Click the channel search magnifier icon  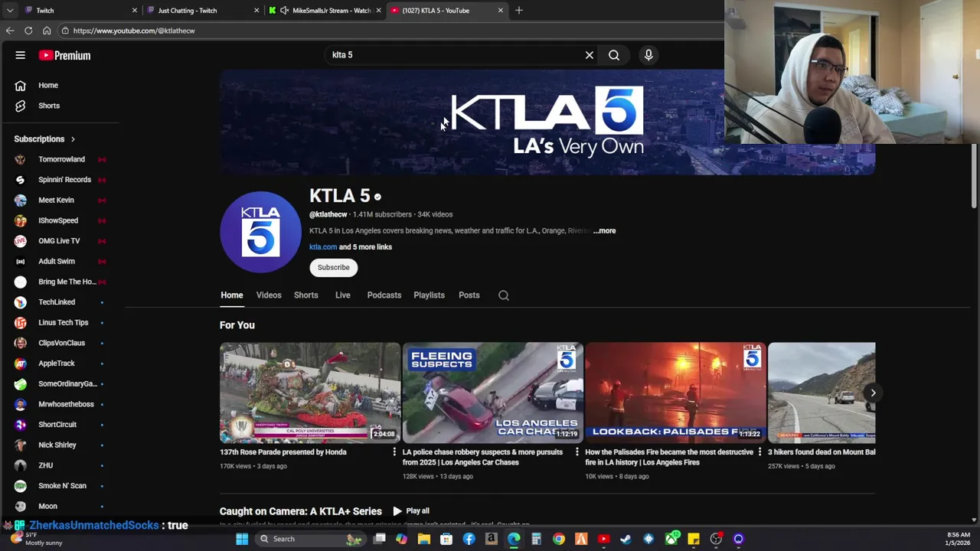[x=503, y=295]
